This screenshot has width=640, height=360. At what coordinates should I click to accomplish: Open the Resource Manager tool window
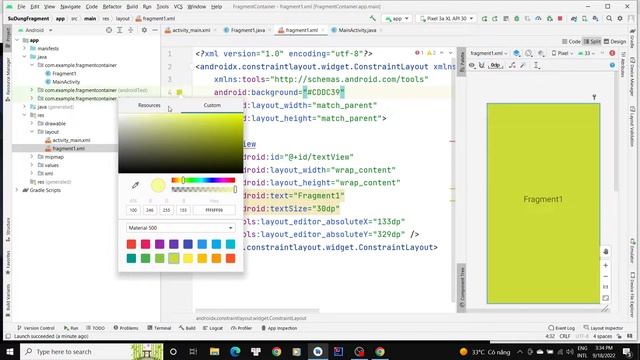click(8, 79)
